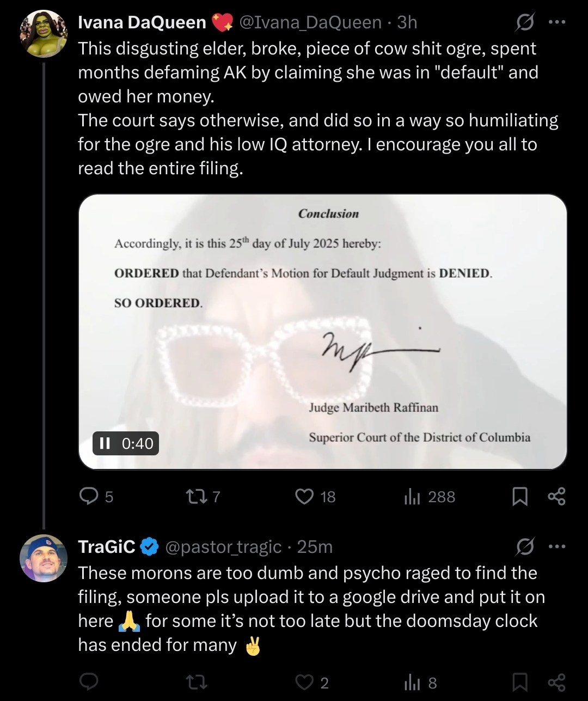
Task: Open Ivana DaQueen's profile picture
Action: (44, 34)
